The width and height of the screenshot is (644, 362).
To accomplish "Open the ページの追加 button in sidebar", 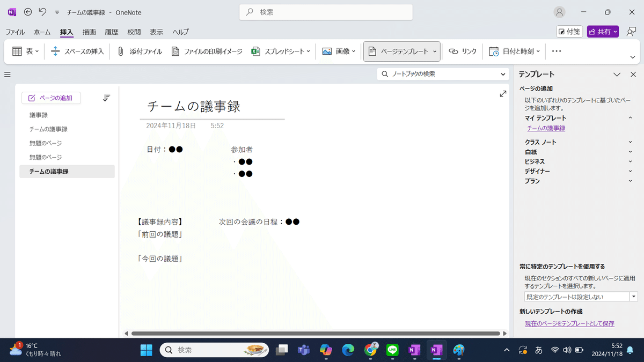I will (x=51, y=98).
